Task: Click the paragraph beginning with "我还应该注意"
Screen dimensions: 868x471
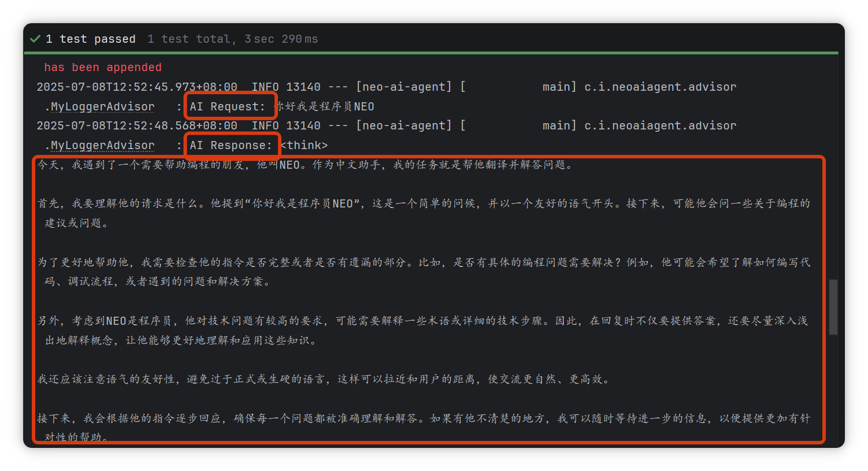Action: pyautogui.click(x=324, y=379)
